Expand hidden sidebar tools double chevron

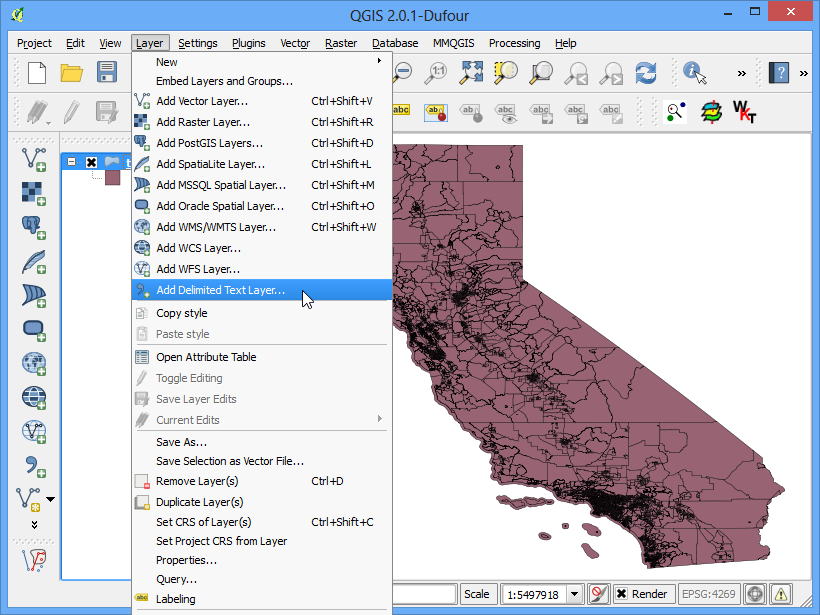[35, 525]
